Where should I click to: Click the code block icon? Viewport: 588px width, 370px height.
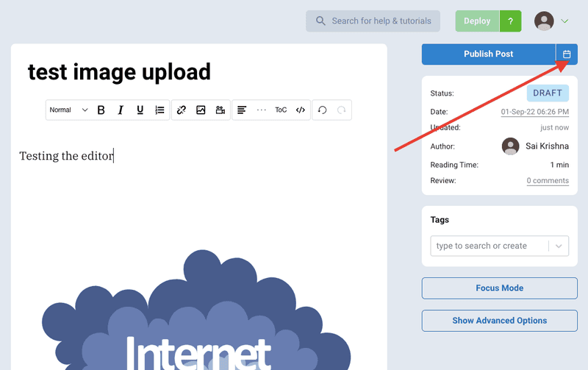click(x=301, y=110)
